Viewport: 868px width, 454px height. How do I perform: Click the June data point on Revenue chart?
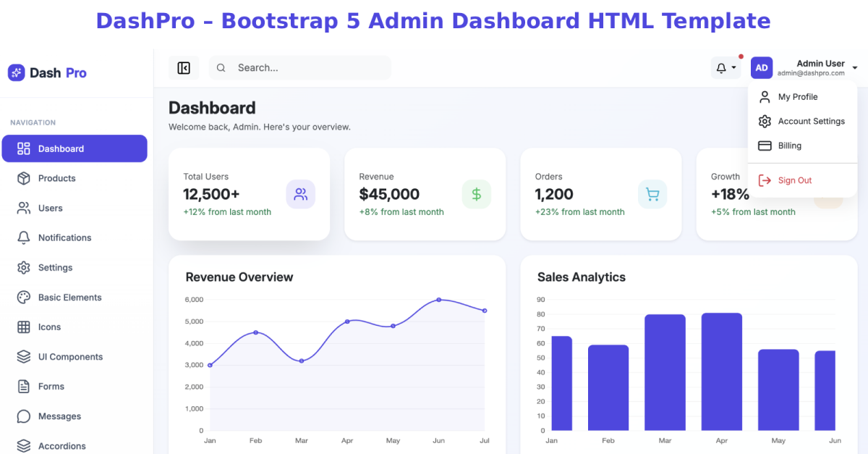[438, 300]
